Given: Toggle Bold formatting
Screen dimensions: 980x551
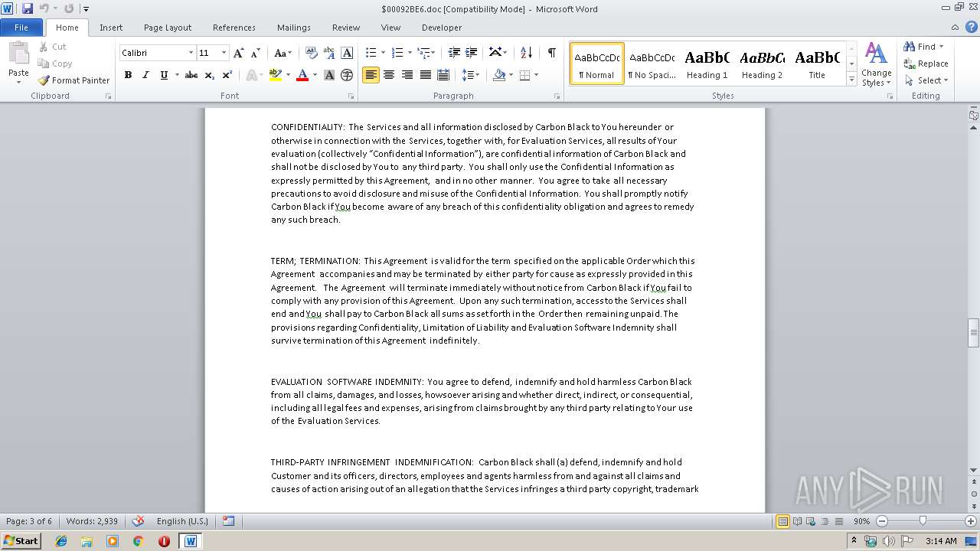Looking at the screenshot, I should coord(128,75).
